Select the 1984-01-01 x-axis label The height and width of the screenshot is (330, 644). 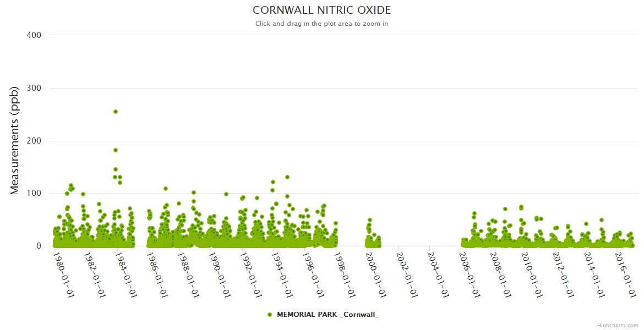[x=125, y=274]
